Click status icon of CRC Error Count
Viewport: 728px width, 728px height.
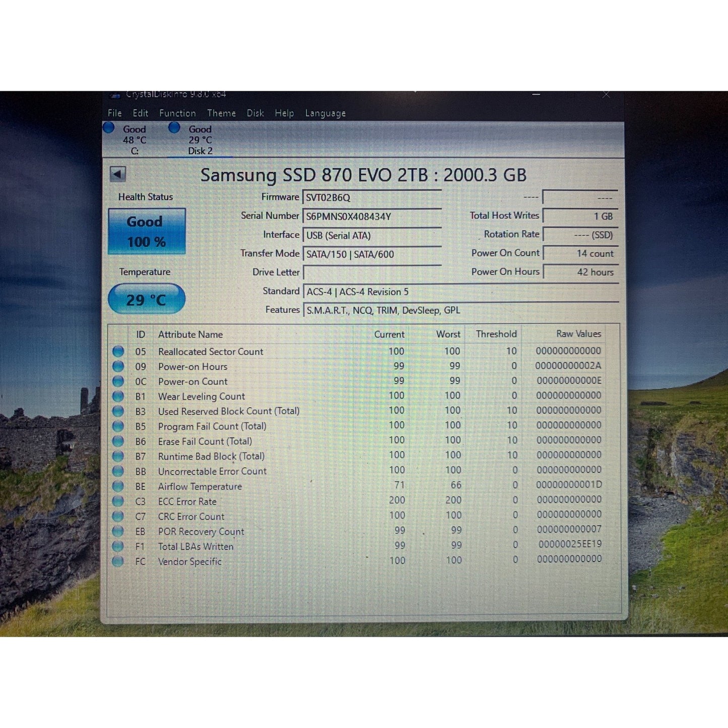coord(118,516)
